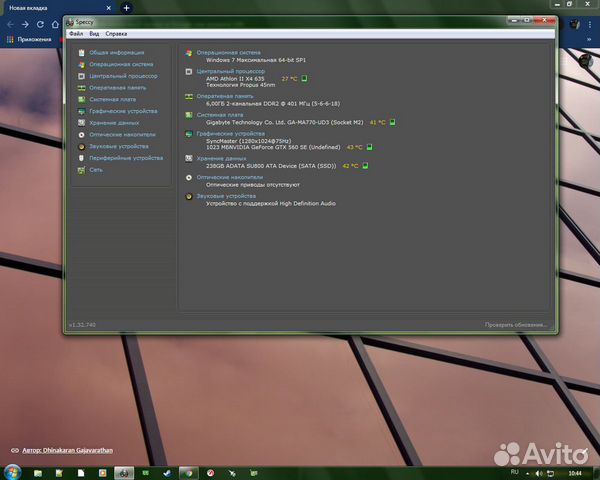Close the Новая вкладка browser tab
Screen dimensions: 600x480
[109, 8]
